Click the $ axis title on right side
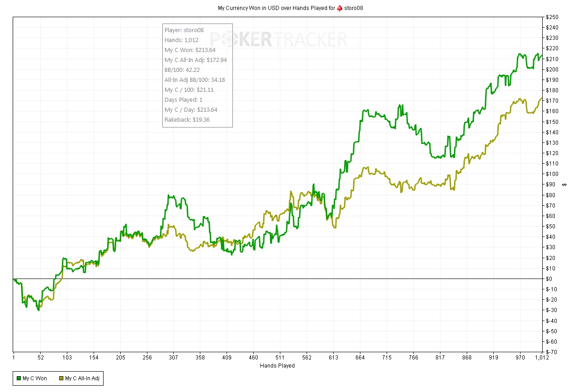The image size is (568, 392). [x=564, y=184]
